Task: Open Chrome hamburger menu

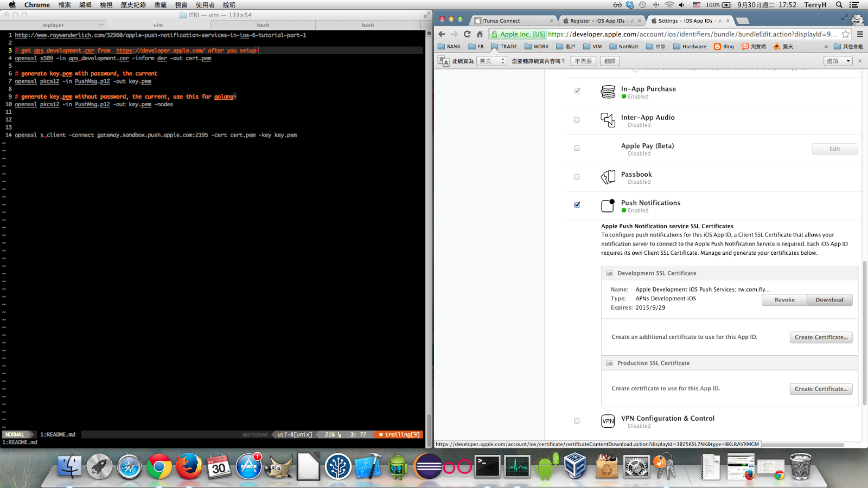Action: [x=860, y=34]
